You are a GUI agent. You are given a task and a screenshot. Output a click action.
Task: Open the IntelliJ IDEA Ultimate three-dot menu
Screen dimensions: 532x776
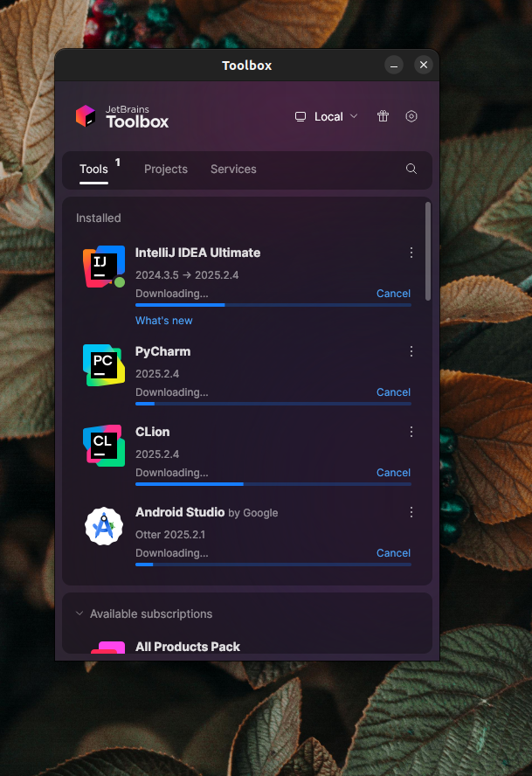pos(411,253)
